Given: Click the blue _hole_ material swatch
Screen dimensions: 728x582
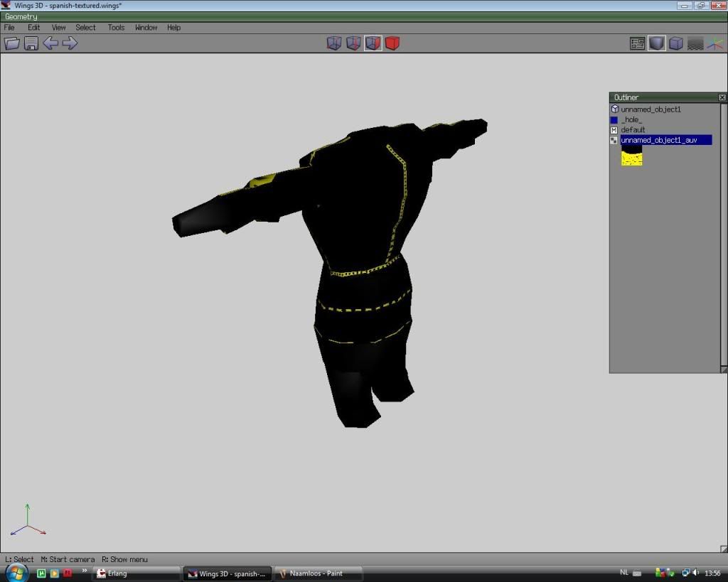Looking at the screenshot, I should point(614,120).
